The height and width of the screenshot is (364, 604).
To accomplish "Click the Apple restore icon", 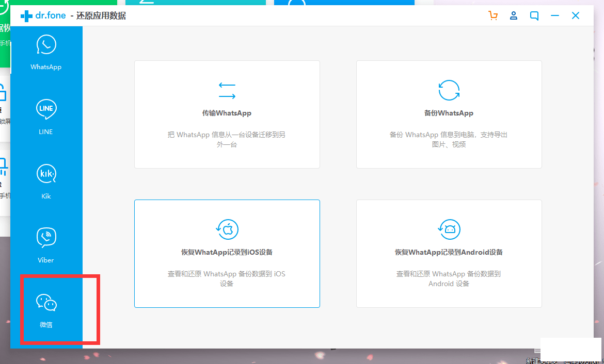I will pyautogui.click(x=227, y=229).
